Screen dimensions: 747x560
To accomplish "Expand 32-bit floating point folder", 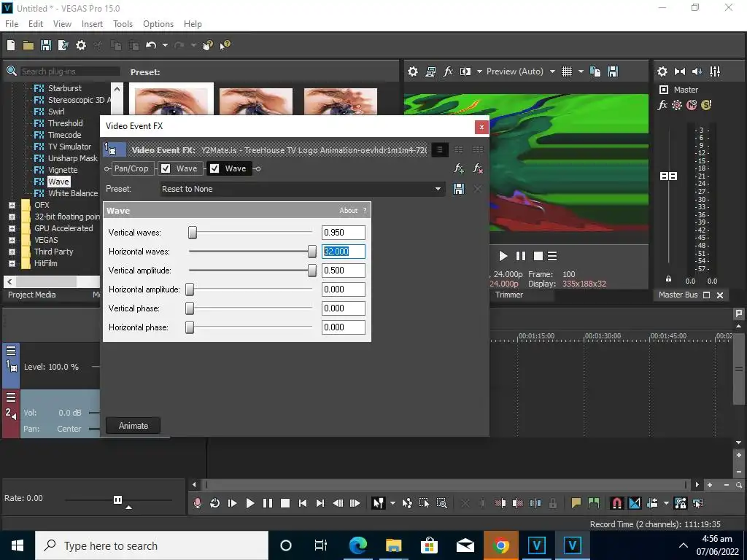I will click(12, 217).
